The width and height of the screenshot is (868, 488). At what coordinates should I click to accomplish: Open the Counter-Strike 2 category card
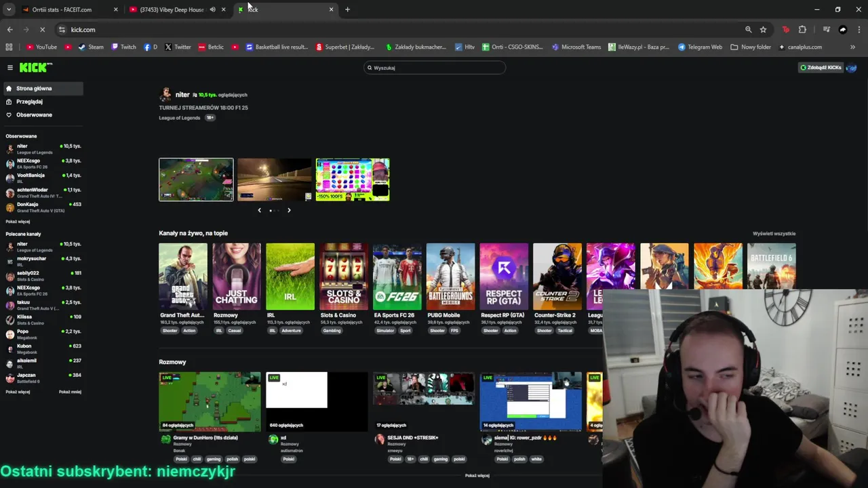tap(557, 276)
